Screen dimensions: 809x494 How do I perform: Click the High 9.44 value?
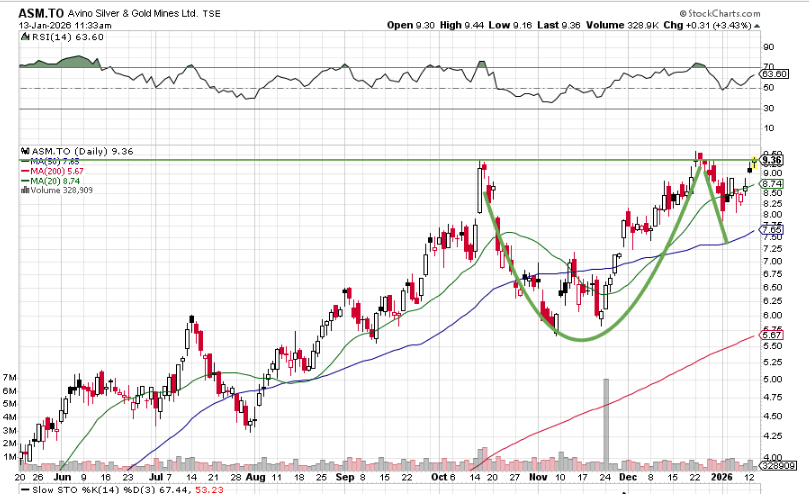(x=462, y=25)
